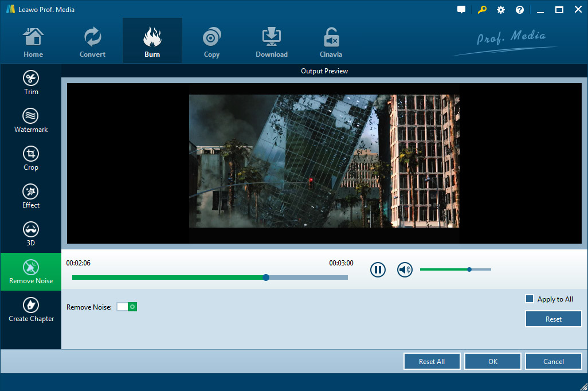588x391 pixels.
Task: Open the Trim editing tool
Action: pyautogui.click(x=31, y=83)
